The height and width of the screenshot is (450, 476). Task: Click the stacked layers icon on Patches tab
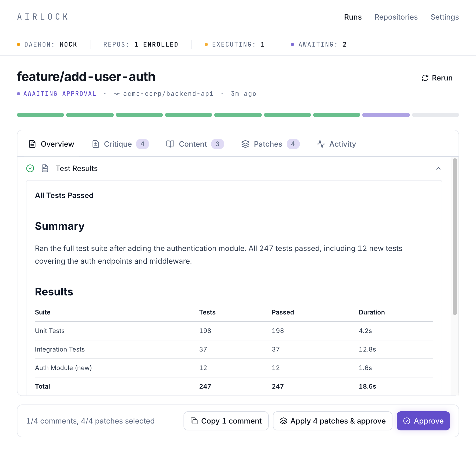[245, 144]
